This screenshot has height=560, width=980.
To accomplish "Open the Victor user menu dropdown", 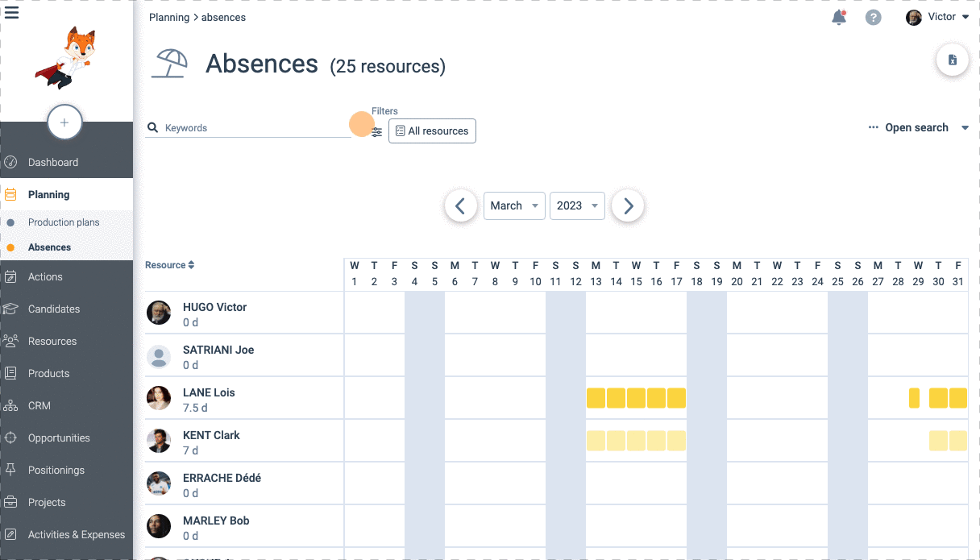I will point(937,17).
